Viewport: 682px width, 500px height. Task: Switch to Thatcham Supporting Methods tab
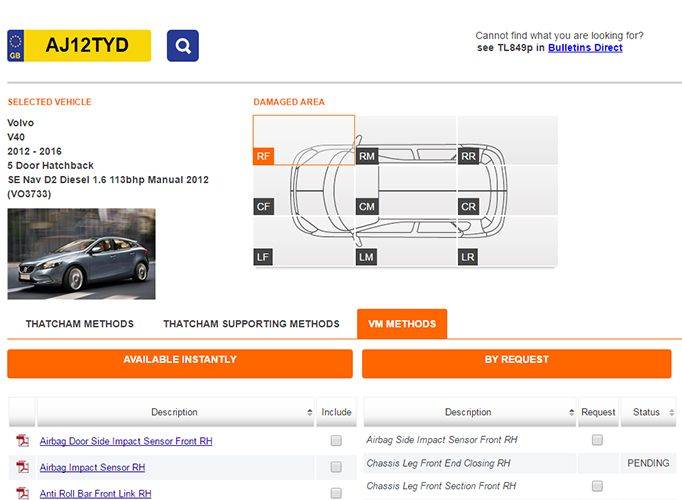(x=251, y=324)
